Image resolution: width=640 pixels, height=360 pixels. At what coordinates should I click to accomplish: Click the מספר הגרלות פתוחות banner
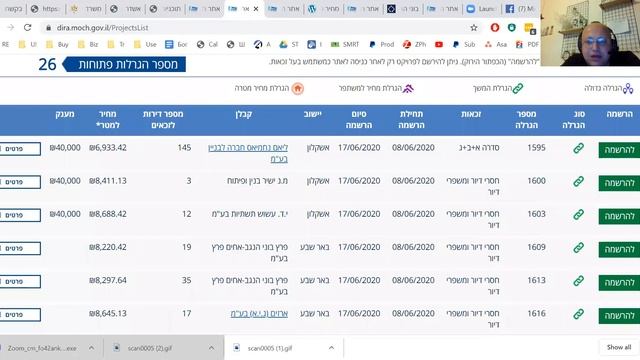(124, 64)
